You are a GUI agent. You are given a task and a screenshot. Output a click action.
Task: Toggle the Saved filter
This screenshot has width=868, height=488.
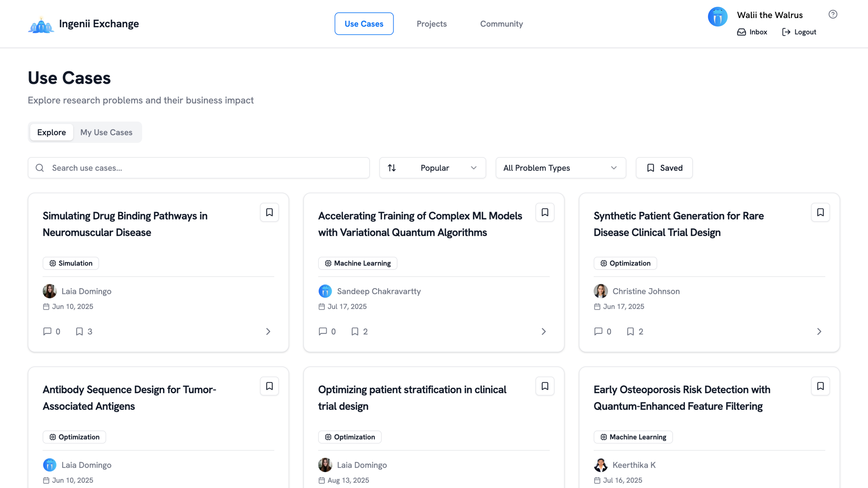(664, 168)
